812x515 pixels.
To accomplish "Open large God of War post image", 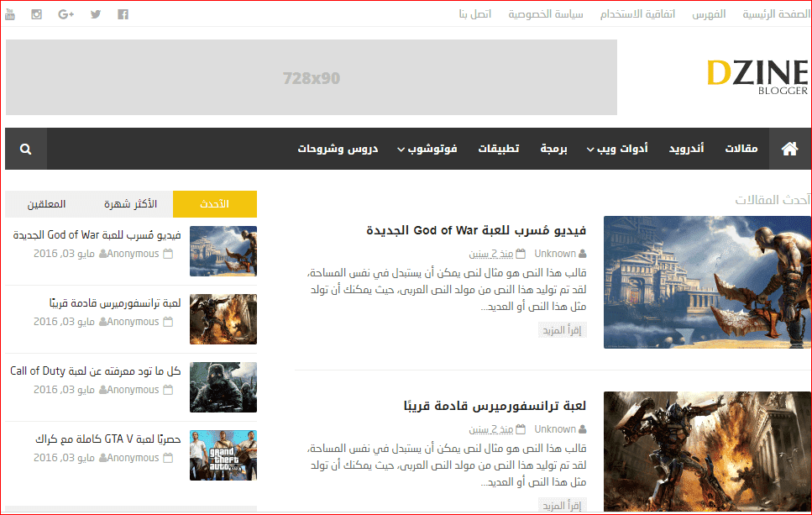I will tap(707, 282).
